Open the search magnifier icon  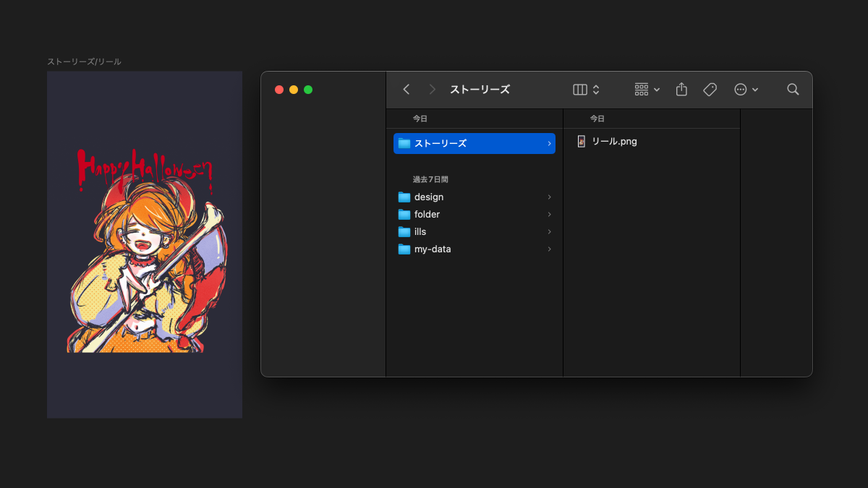click(x=793, y=90)
